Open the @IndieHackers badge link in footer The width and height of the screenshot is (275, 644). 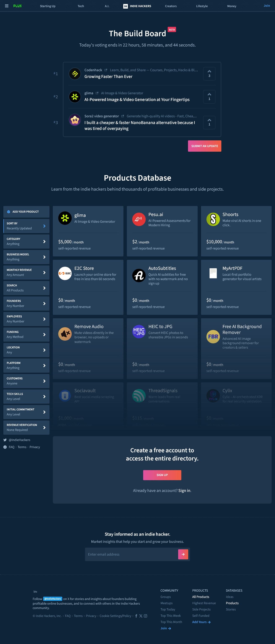53,599
